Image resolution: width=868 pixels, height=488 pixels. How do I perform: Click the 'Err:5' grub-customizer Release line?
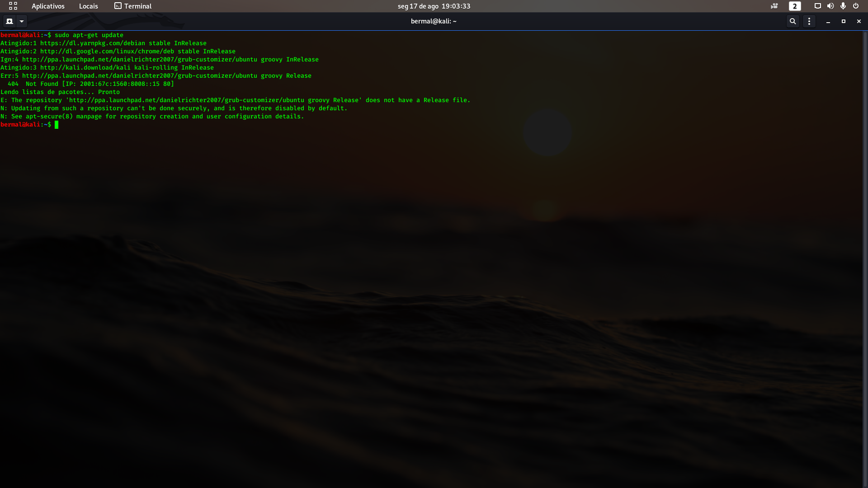tap(156, 76)
